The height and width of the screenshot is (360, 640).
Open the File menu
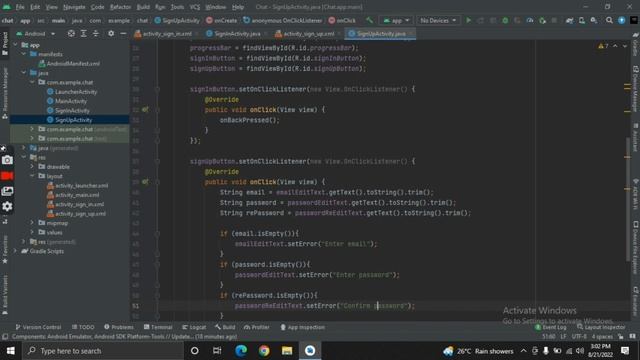[20, 7]
